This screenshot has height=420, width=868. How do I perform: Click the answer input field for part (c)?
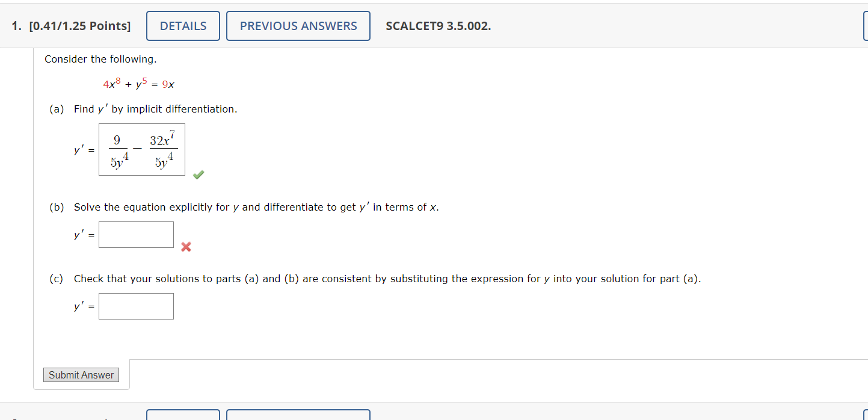click(x=136, y=306)
